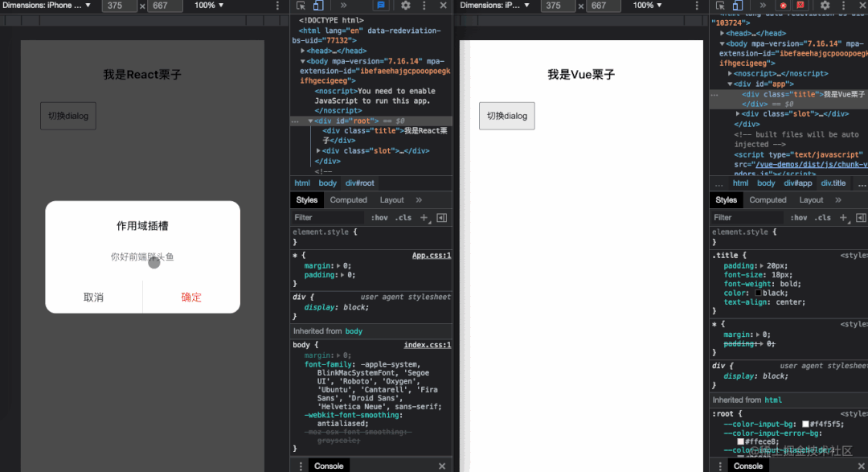This screenshot has height=472, width=868.
Task: Click 切换dialog button in Vue page
Action: pos(507,116)
